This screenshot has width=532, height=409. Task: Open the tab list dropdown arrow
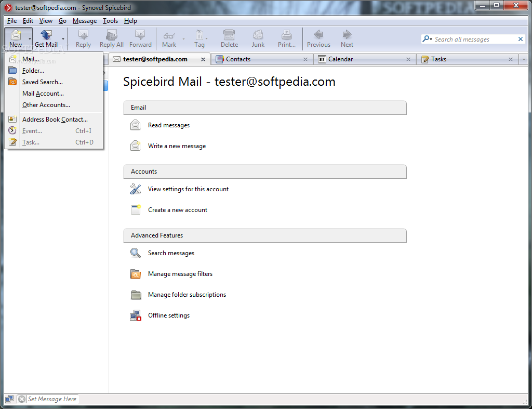click(x=524, y=59)
